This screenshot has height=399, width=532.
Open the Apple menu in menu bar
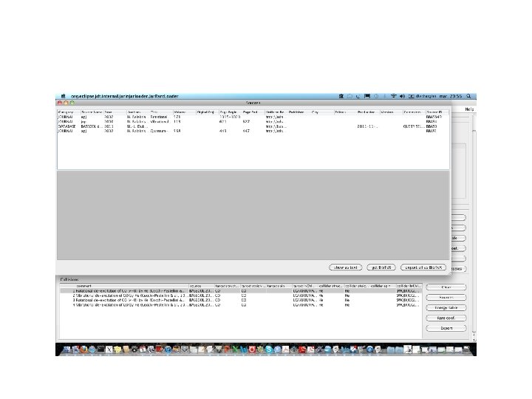63,96
